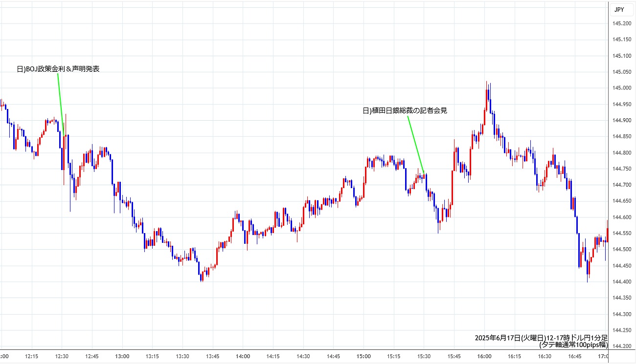Screen dimensions: 636x364
Task: Click the 13:30 time axis label
Action: (182, 356)
